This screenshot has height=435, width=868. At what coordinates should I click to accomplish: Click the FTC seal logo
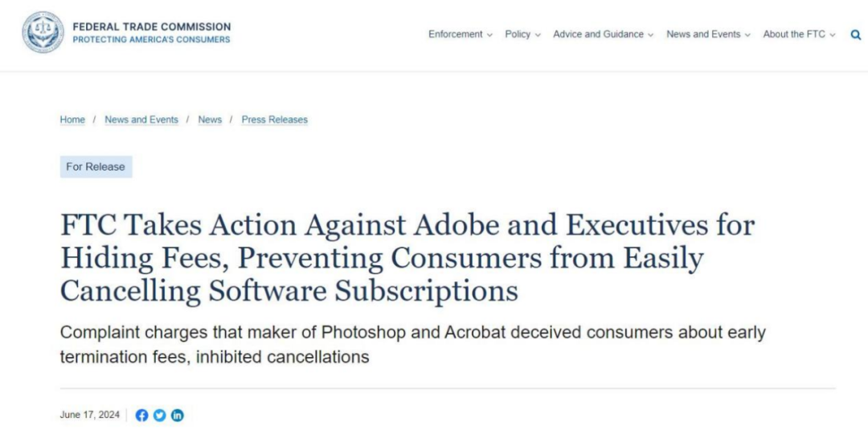(x=43, y=33)
